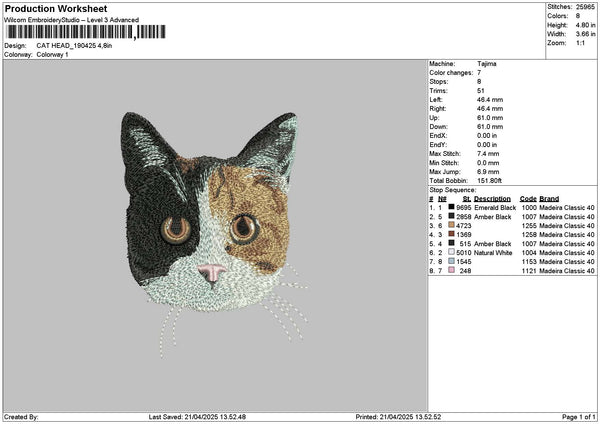Click the 'Production Worksheet' title
Viewport: 600px width, 424px height.
click(56, 8)
